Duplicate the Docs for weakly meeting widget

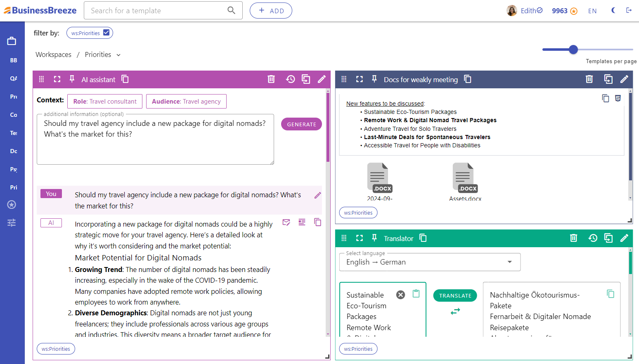(608, 79)
